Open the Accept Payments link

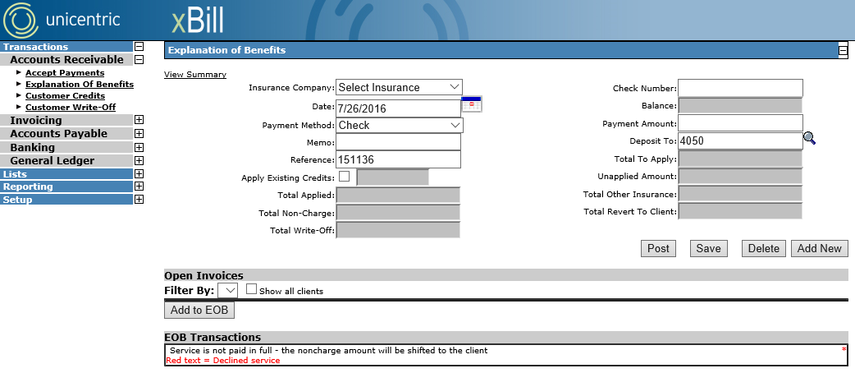coord(65,73)
